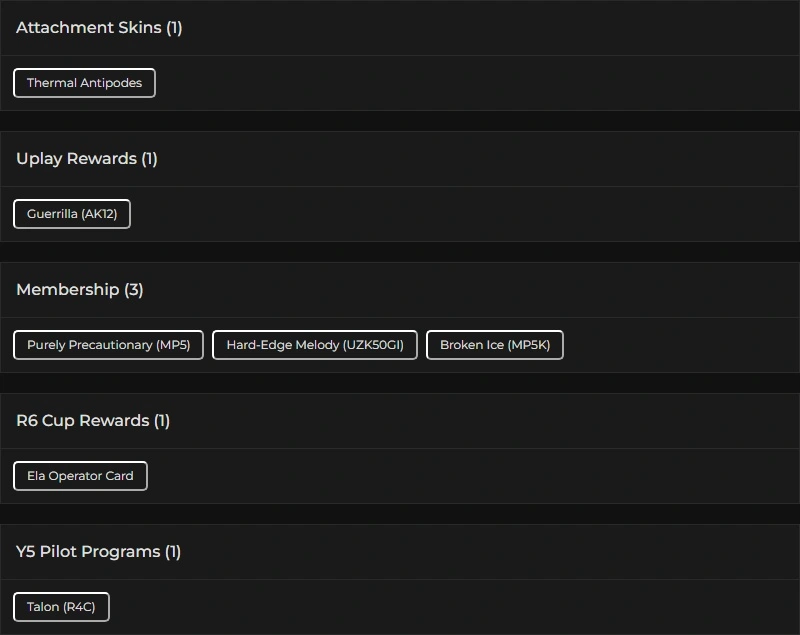Click the Guerrilla (AK12) reward tag
The height and width of the screenshot is (635, 800).
pyautogui.click(x=72, y=214)
